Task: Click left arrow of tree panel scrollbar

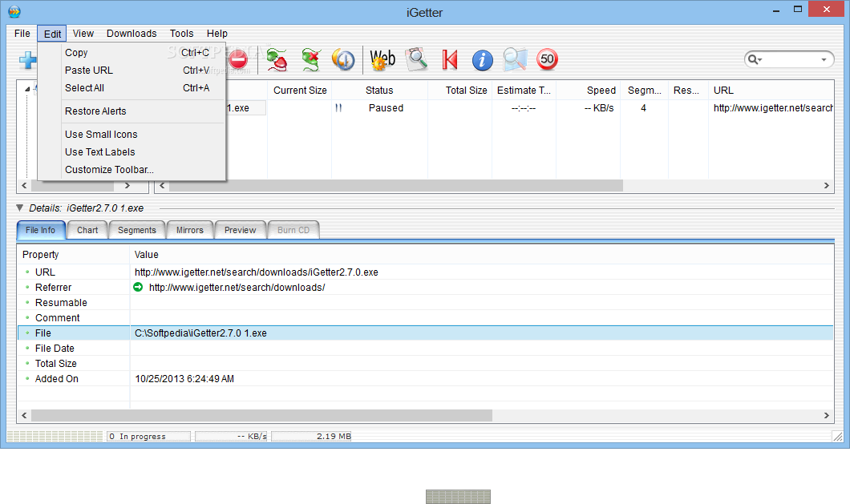Action: [24, 185]
